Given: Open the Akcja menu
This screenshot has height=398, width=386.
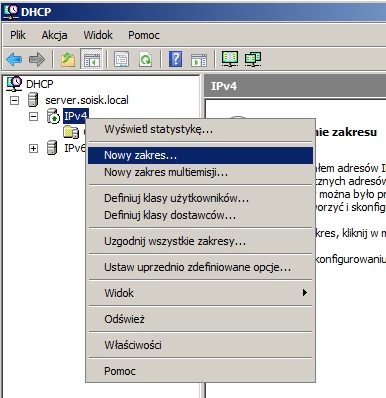Looking at the screenshot, I should pyautogui.click(x=54, y=35).
